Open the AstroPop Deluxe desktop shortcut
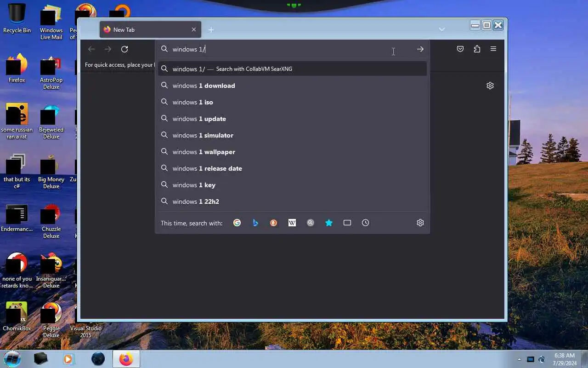The height and width of the screenshot is (368, 588). [51, 72]
